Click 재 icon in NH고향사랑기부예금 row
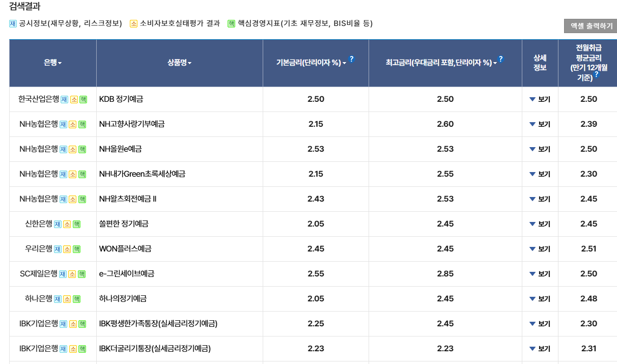617x364 pixels. click(x=63, y=125)
